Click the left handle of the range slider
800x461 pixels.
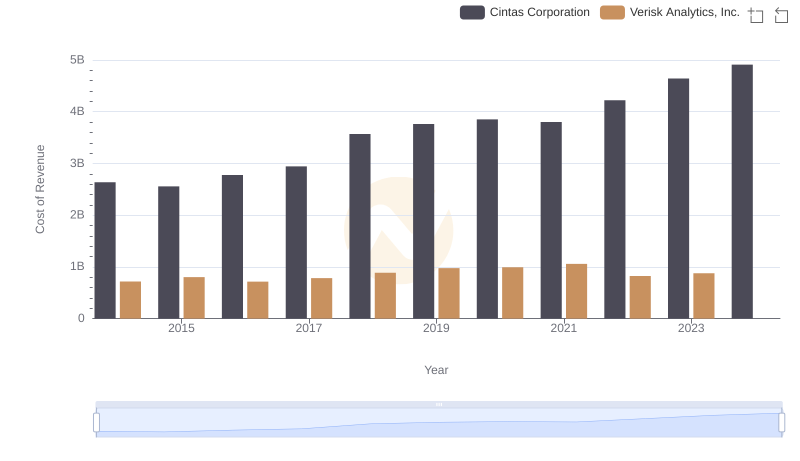(97, 423)
